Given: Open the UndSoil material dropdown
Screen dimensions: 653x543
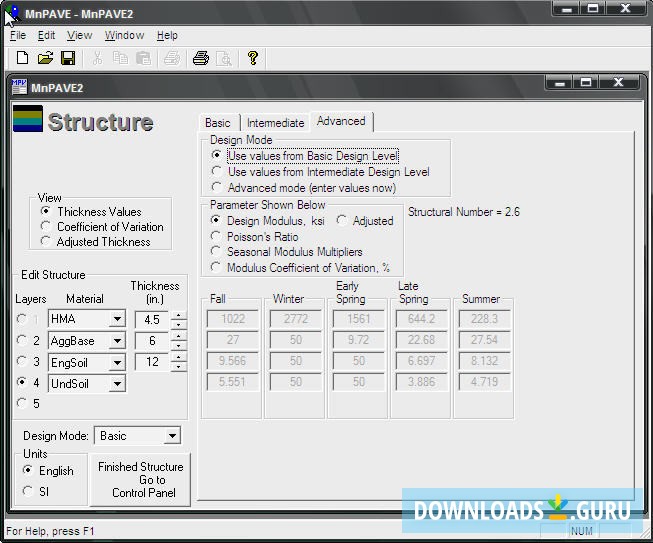Looking at the screenshot, I should 117,384.
